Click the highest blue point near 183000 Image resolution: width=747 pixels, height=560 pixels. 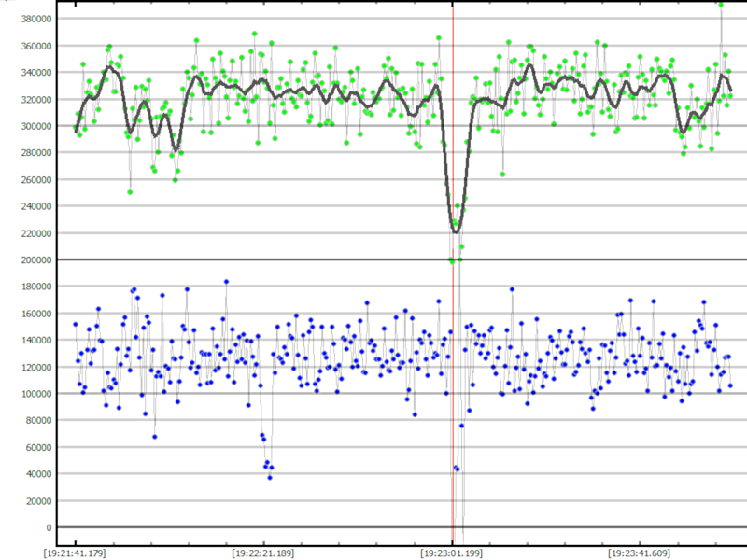pyautogui.click(x=226, y=282)
